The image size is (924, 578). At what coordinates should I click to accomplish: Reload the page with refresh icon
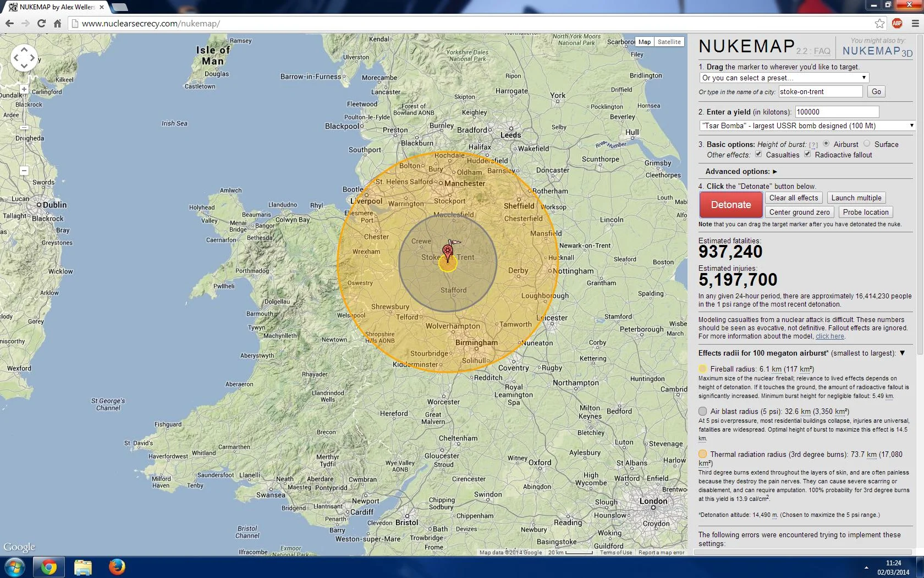pos(41,23)
